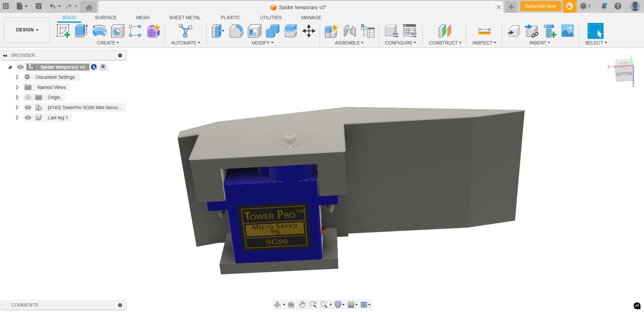Expand the TowerPro SG90 Mini Servo node
Viewport: 644px width, 312px height.
click(17, 107)
